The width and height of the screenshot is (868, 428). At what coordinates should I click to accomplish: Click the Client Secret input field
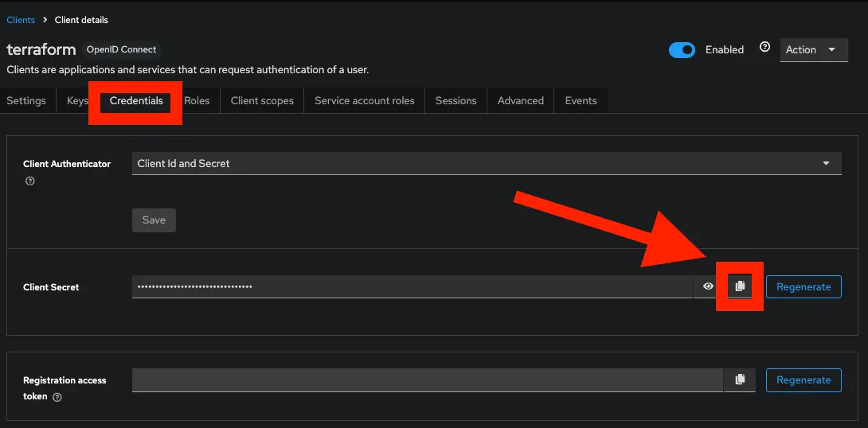tap(412, 286)
